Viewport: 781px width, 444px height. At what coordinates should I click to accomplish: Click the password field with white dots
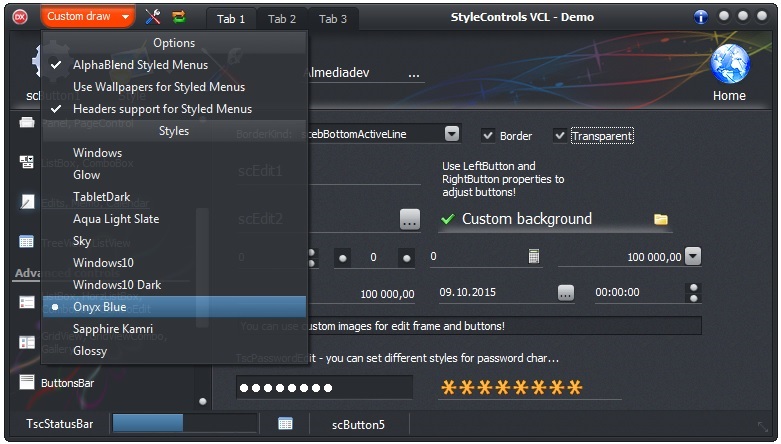(x=324, y=387)
